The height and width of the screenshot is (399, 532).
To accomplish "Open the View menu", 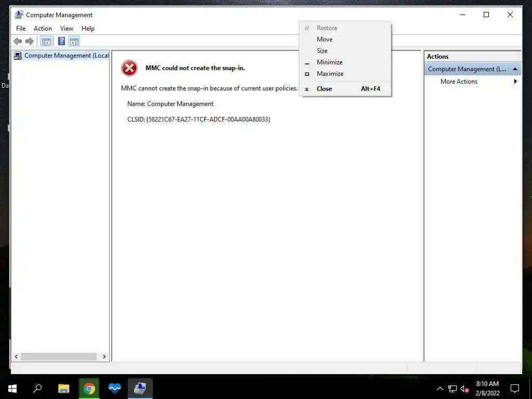I will pos(66,29).
